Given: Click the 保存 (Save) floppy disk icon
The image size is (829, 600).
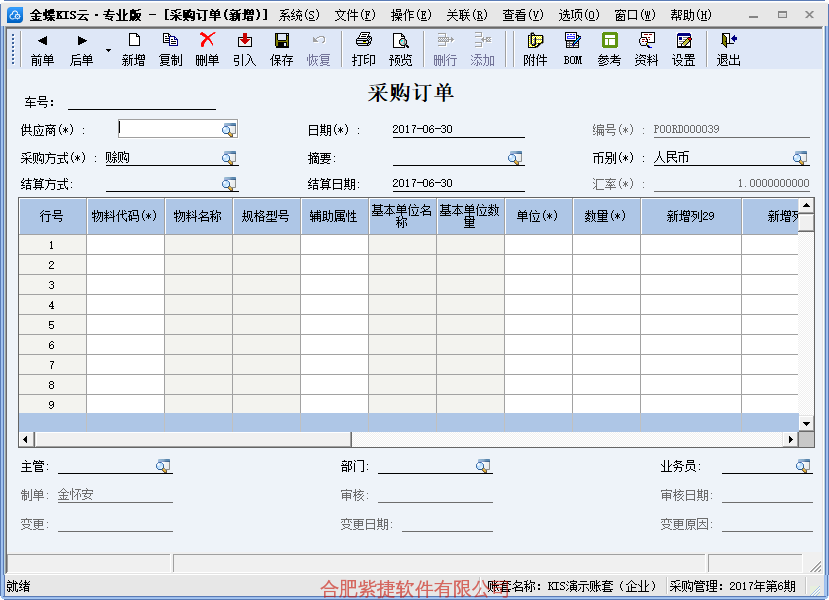Looking at the screenshot, I should coord(282,49).
